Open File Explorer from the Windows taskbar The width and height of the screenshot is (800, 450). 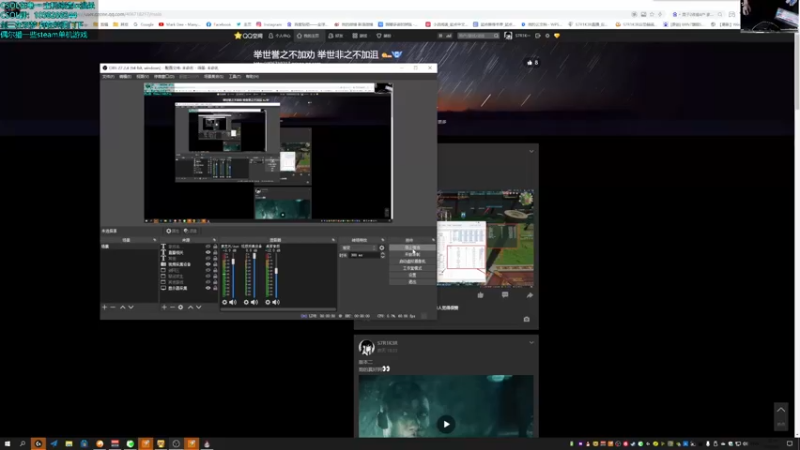coord(69,443)
